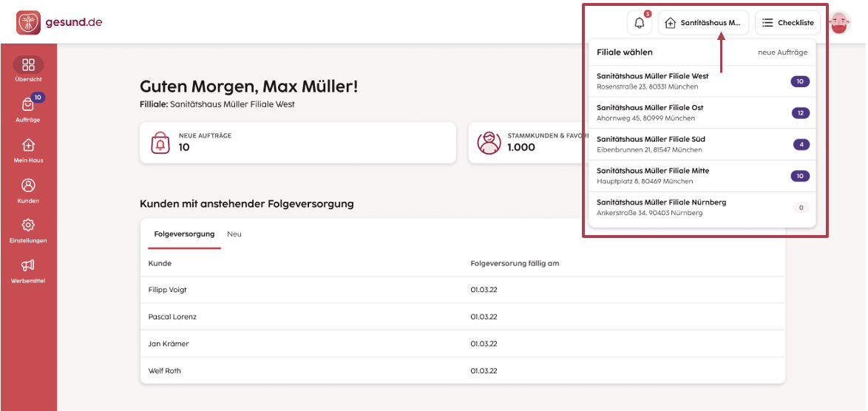Select the Folgeversorgung tab
The width and height of the screenshot is (868, 411).
(x=184, y=234)
